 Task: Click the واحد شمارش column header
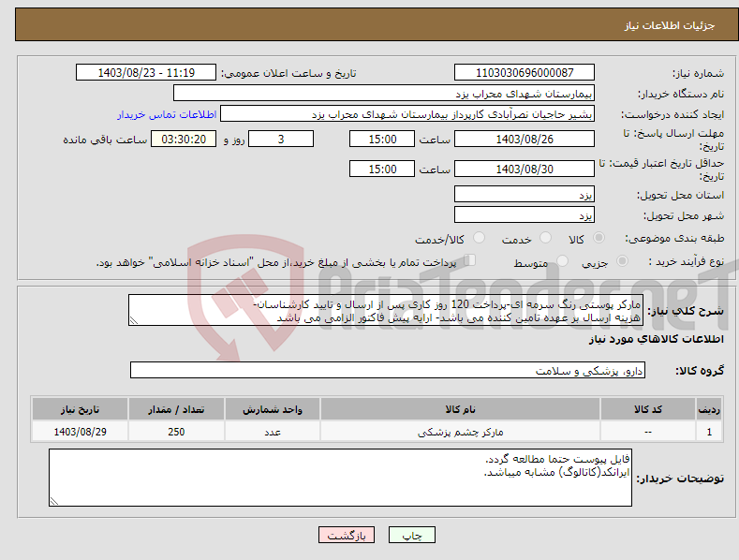pos(273,409)
